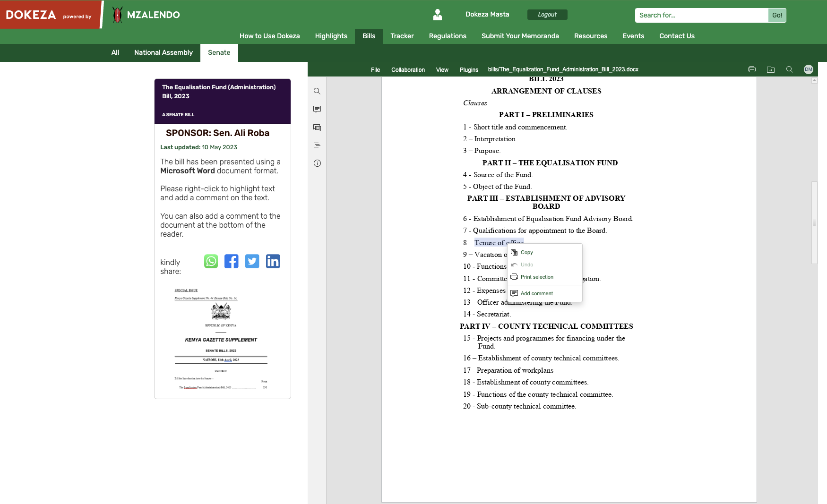Click the open file location icon
Viewport: 827px width, 504px height.
(x=771, y=69)
